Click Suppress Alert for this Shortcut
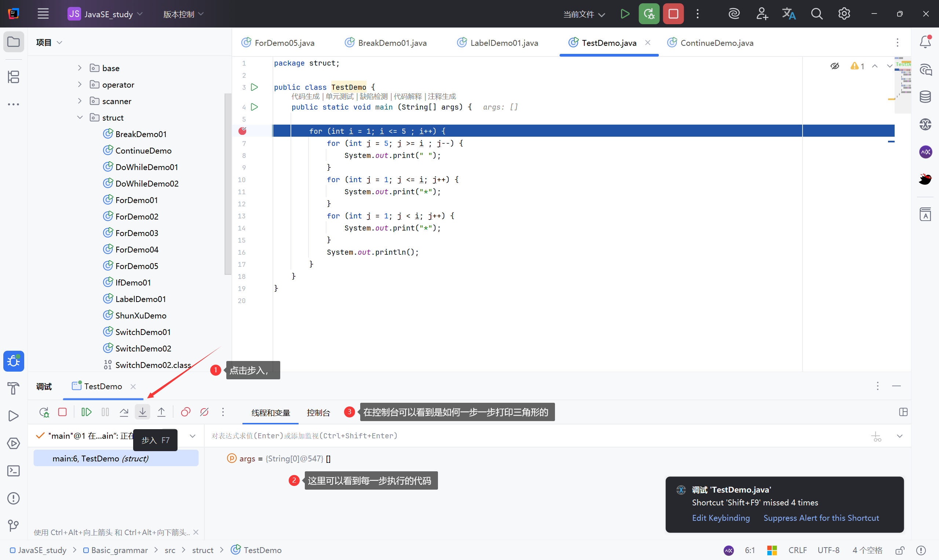Viewport: 939px width, 560px height. (821, 518)
